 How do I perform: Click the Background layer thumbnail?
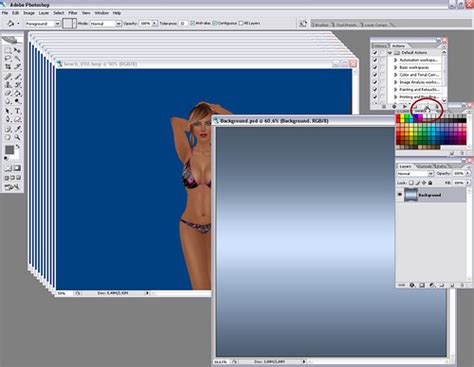click(x=411, y=195)
